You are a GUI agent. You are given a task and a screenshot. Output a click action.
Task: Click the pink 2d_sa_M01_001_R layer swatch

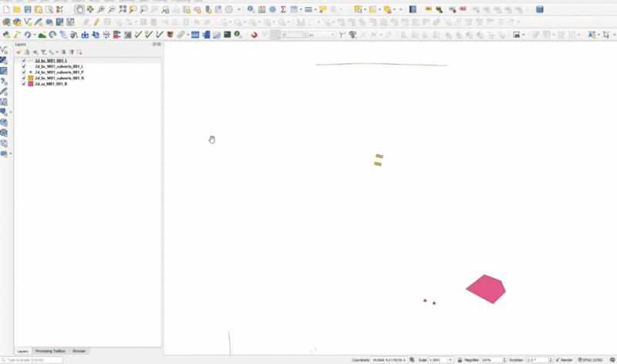(x=31, y=83)
